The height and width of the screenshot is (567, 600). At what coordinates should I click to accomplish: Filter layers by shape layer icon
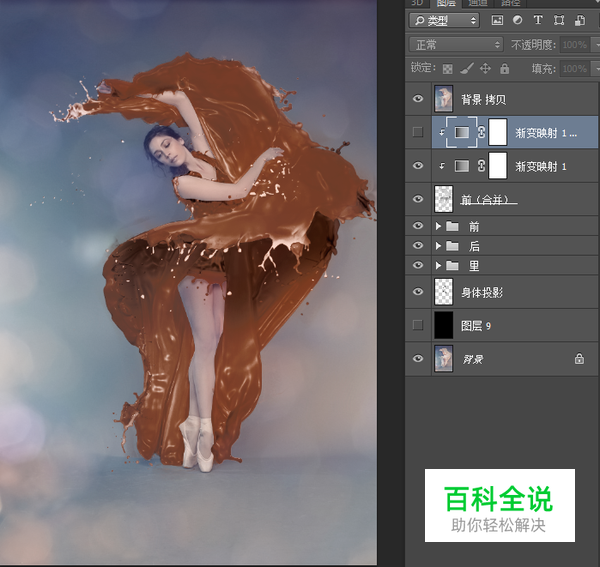(558, 20)
